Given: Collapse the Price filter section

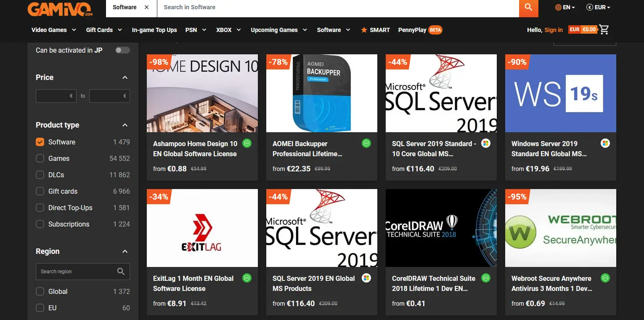Looking at the screenshot, I should pyautogui.click(x=125, y=77).
